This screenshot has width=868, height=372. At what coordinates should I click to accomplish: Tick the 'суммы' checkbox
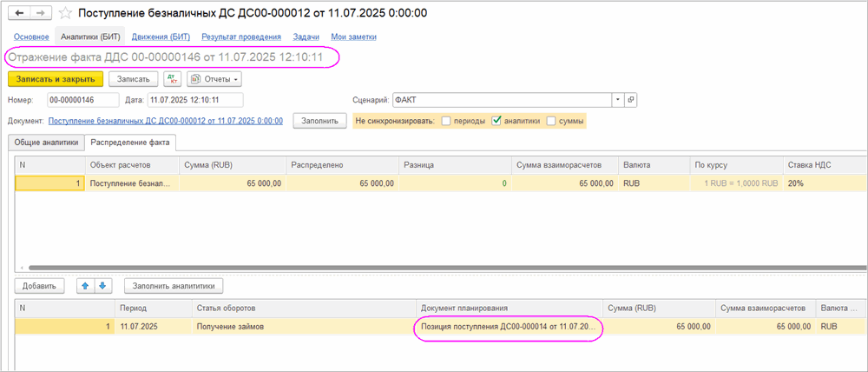[x=551, y=121]
